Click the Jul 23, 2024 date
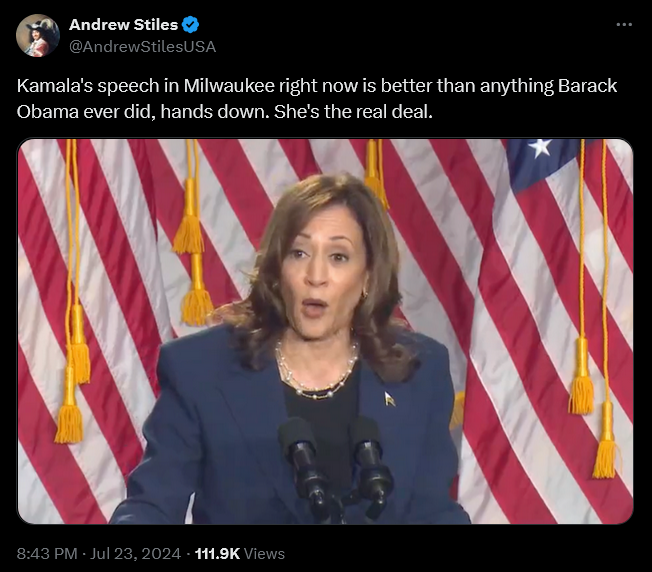The image size is (652, 572). (136, 554)
